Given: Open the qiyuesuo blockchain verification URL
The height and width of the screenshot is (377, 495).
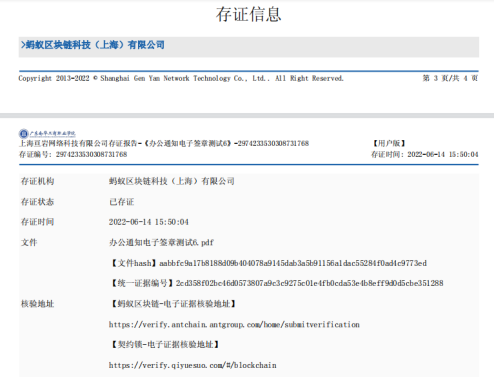Looking at the screenshot, I should pyautogui.click(x=192, y=365).
